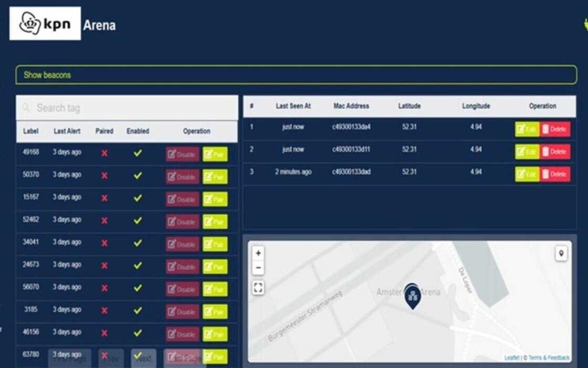Edit beacon c49300133da4
This screenshot has width=588, height=368.
click(x=527, y=129)
